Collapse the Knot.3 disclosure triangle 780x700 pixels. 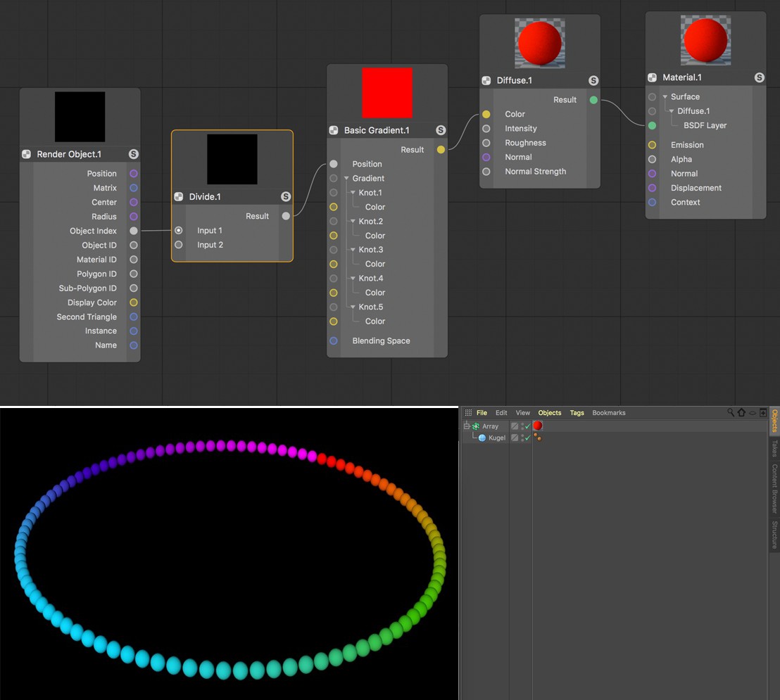tap(353, 250)
